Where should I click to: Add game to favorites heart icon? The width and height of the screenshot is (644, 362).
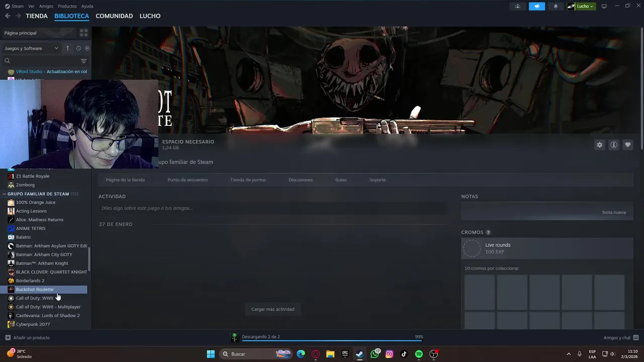point(628,145)
